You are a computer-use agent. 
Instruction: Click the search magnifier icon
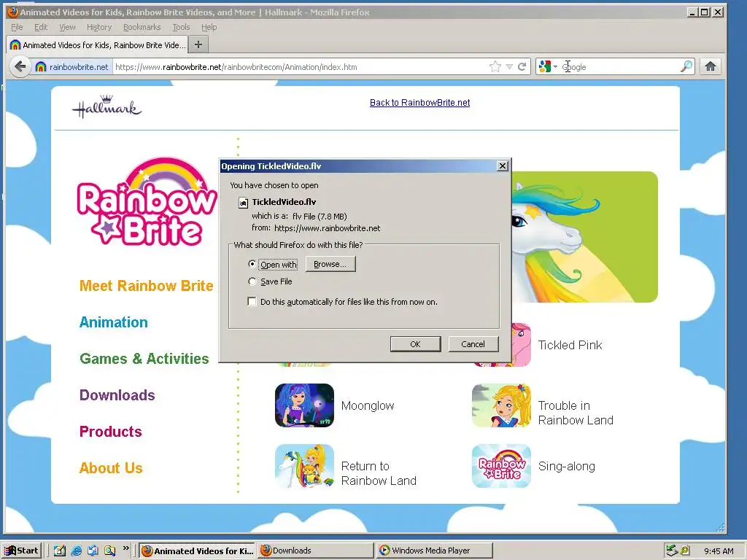pyautogui.click(x=686, y=66)
